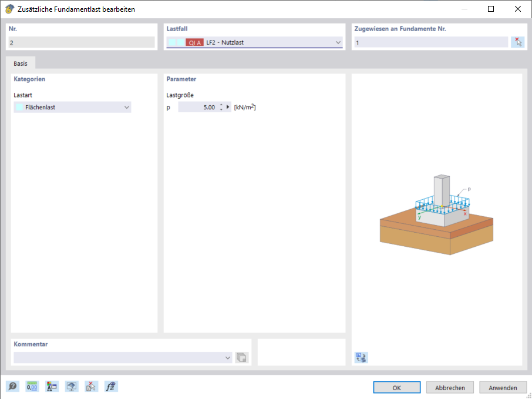Open the Lastfall dropdown LF2 - Nutzlast

[x=254, y=42]
